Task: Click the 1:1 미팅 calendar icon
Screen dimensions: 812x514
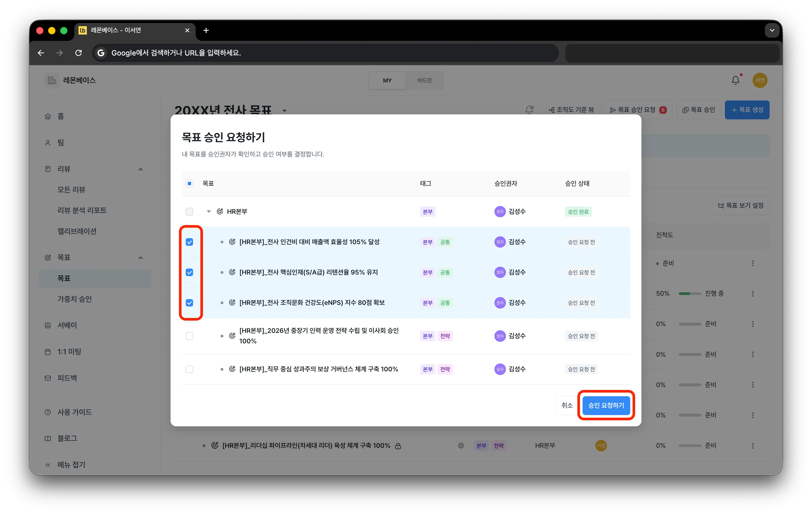Action: tap(48, 352)
